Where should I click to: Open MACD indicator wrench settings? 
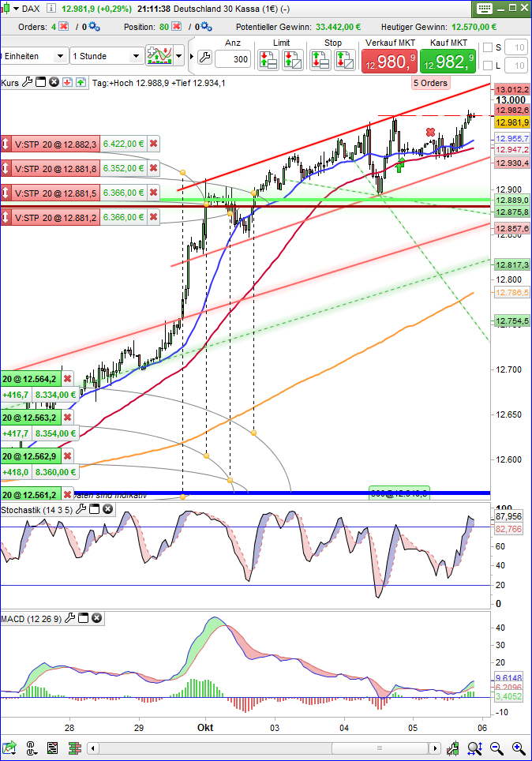tap(70, 618)
